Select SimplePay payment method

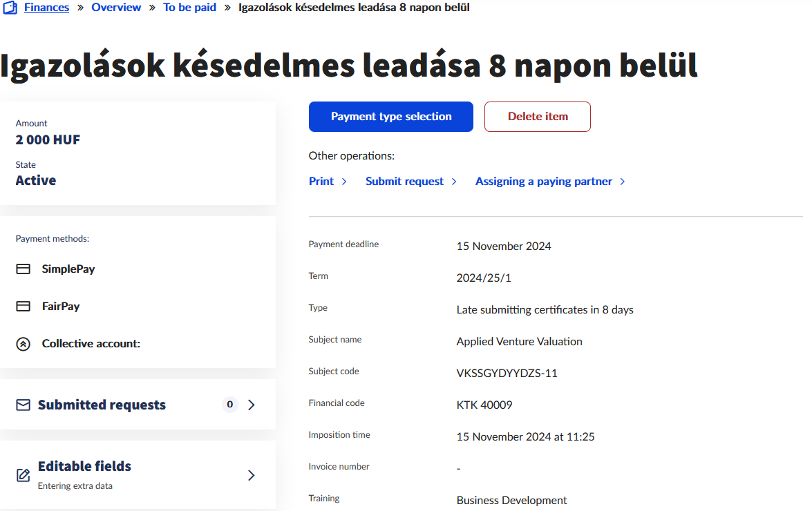(68, 269)
